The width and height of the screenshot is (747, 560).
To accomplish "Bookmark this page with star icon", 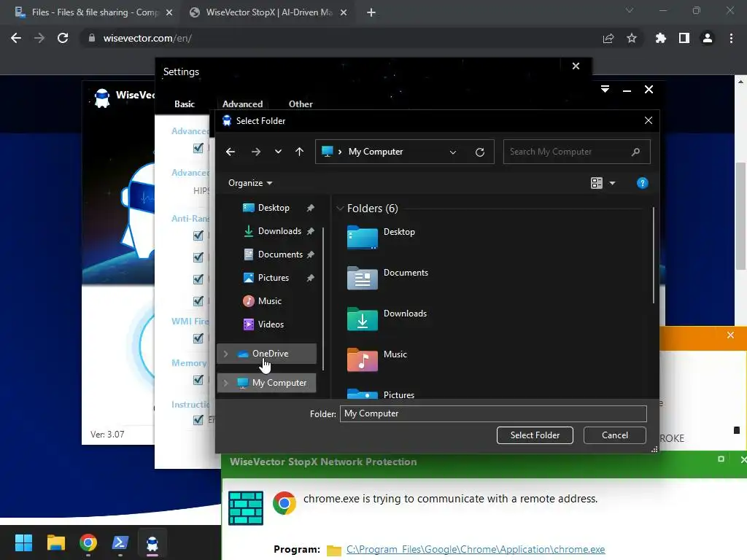I will [x=631, y=38].
